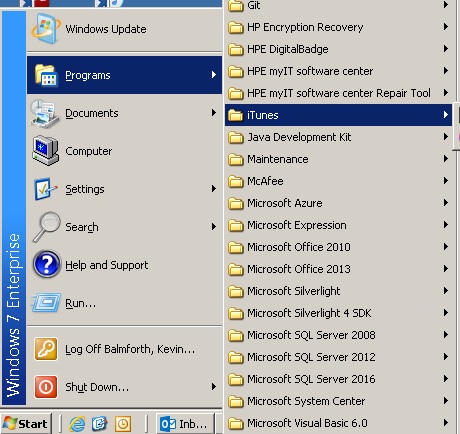The width and height of the screenshot is (460, 434).
Task: Click the Microsoft Azure folder icon
Action: (x=236, y=203)
